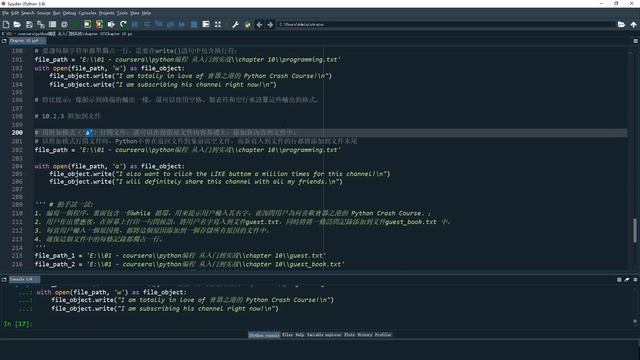Open the Run menu
The height and width of the screenshot is (360, 640).
pyautogui.click(x=57, y=13)
